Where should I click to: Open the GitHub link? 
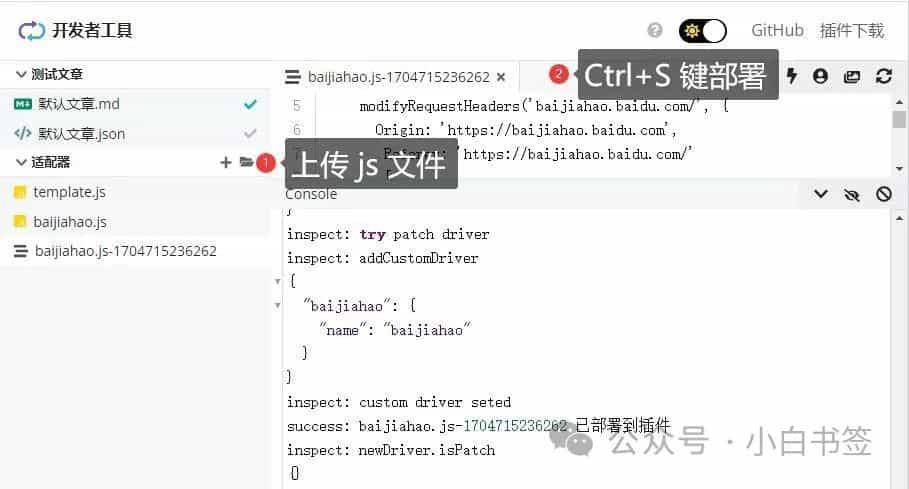pos(777,30)
